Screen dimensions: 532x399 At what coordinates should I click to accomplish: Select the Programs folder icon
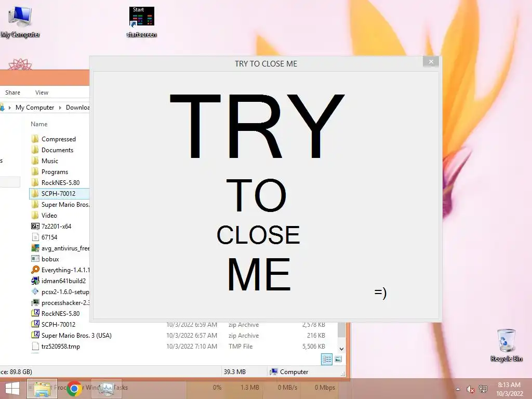35,171
